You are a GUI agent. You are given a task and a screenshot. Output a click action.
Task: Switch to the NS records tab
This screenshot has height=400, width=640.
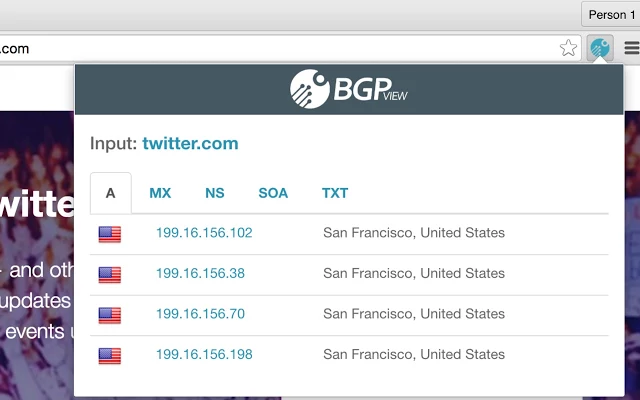215,193
